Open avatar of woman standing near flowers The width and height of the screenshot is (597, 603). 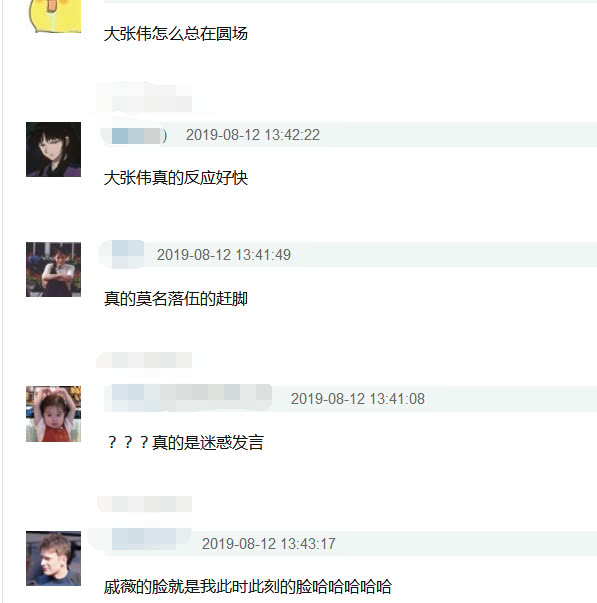(53, 270)
